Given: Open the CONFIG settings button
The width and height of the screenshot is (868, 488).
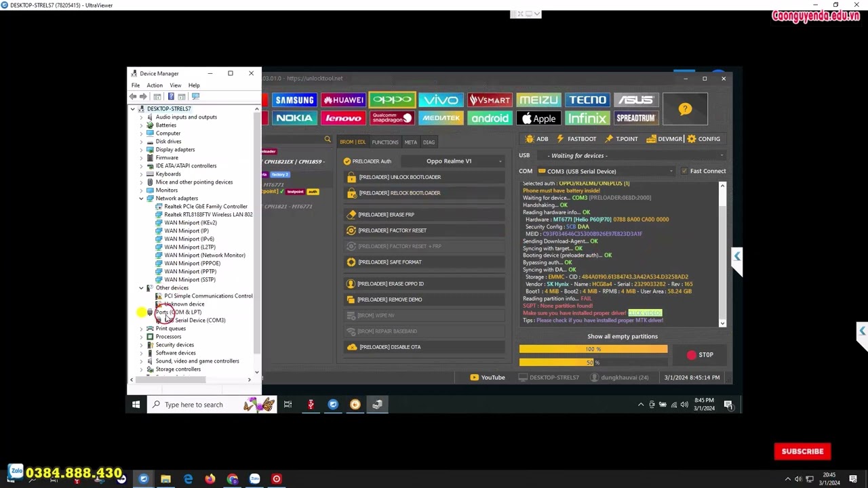Looking at the screenshot, I should tap(704, 139).
